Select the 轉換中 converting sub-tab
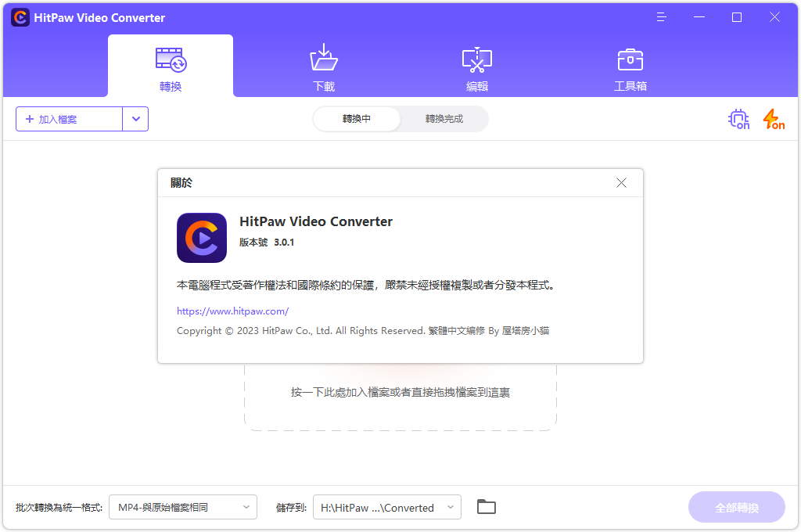Screen dimensions: 801x532 coord(357,119)
